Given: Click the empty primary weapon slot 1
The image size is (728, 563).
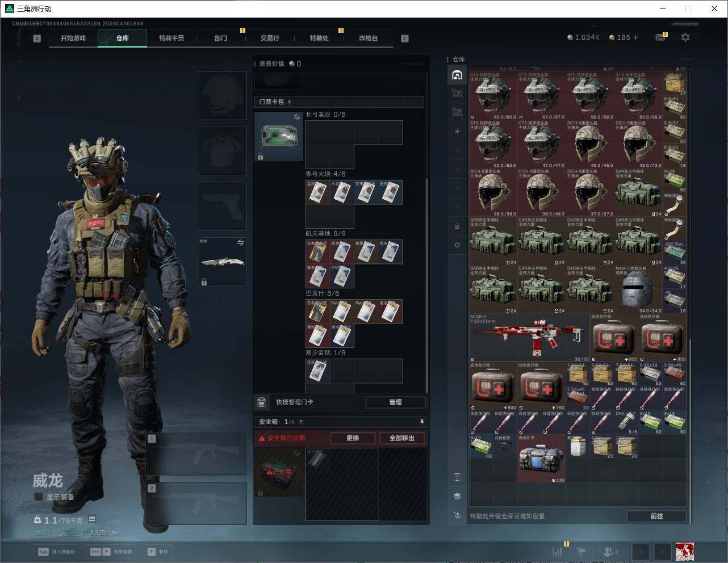Looking at the screenshot, I should coord(196,455).
